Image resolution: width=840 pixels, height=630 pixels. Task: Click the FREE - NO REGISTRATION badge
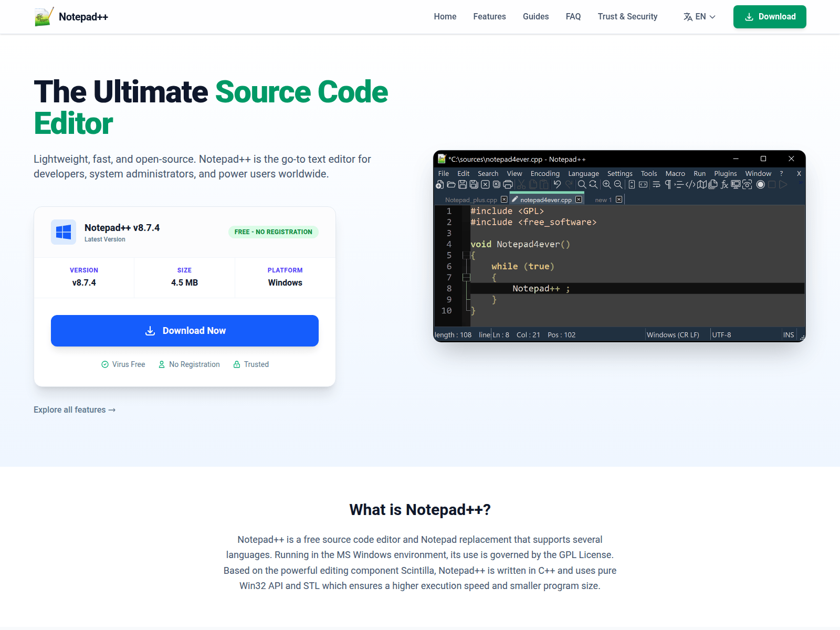point(274,232)
